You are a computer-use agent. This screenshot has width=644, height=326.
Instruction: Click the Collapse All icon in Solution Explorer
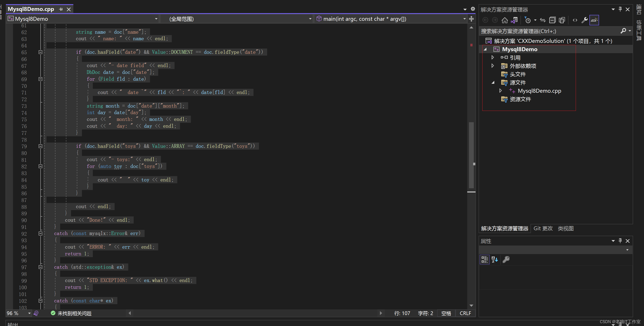click(552, 20)
